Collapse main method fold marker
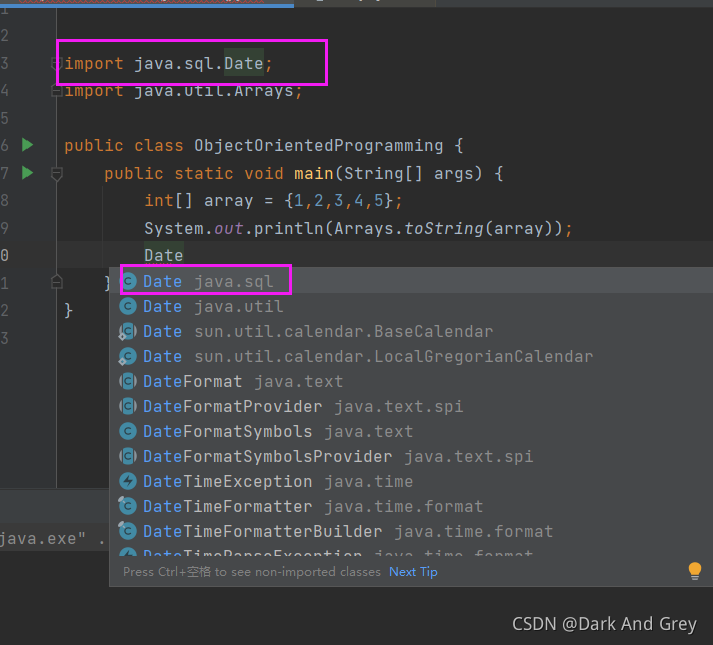 (x=56, y=173)
